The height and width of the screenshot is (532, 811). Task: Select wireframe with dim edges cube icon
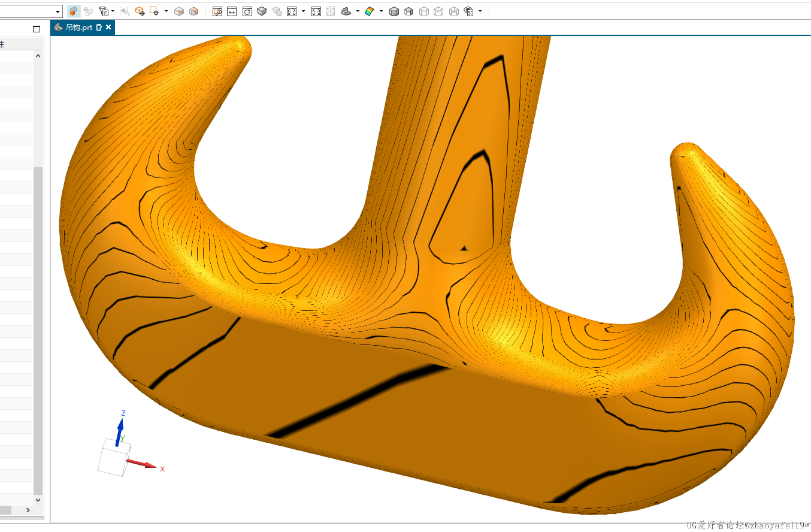[423, 11]
